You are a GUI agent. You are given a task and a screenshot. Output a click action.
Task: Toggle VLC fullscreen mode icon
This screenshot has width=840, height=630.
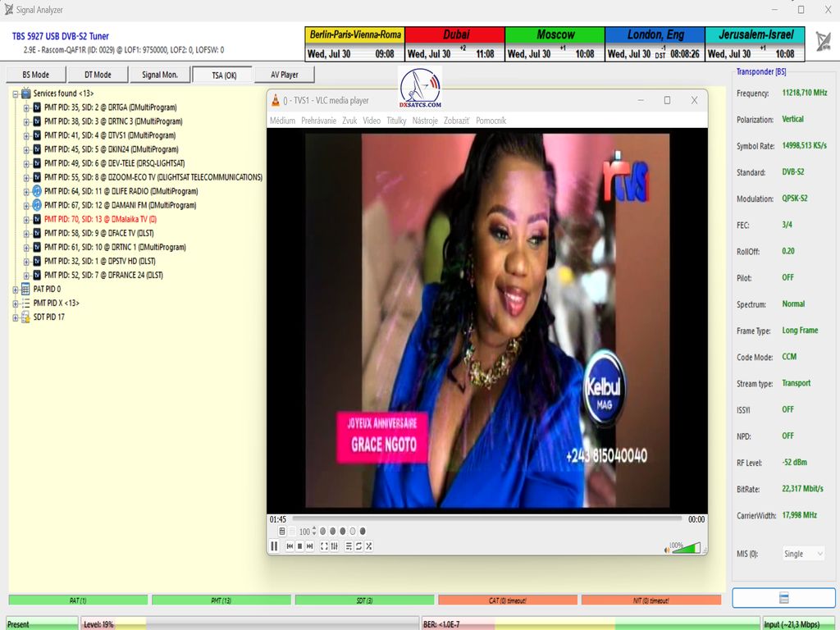pos(324,546)
